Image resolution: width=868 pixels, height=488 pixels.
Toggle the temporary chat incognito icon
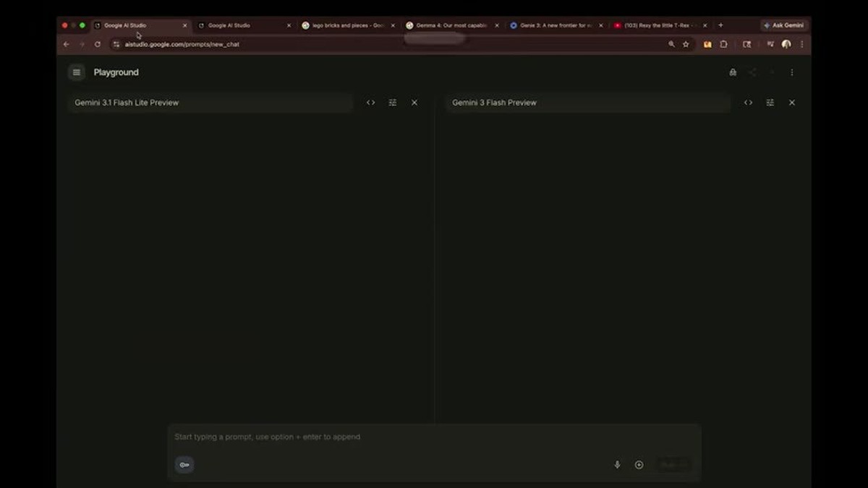(x=733, y=72)
